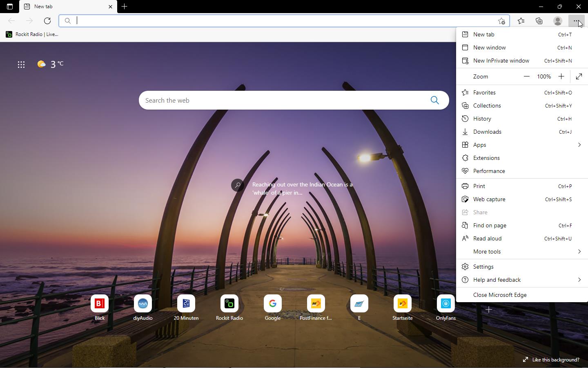Choose Find on page

522,225
